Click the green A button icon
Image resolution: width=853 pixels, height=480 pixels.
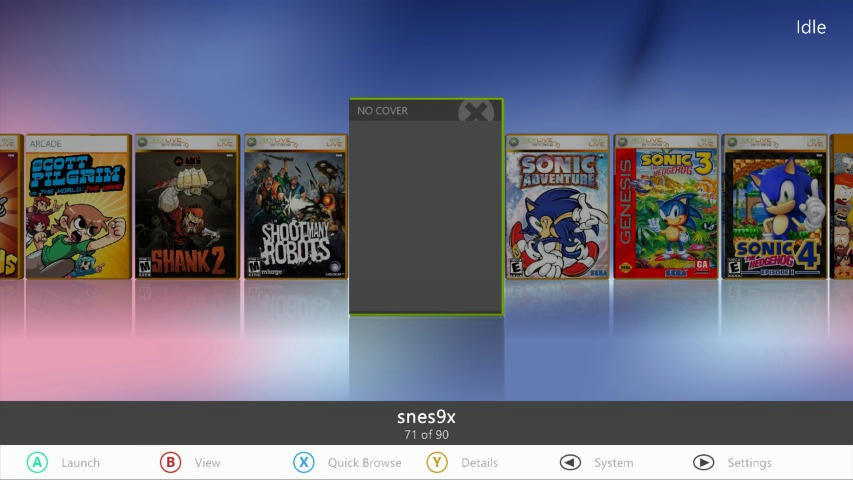37,463
